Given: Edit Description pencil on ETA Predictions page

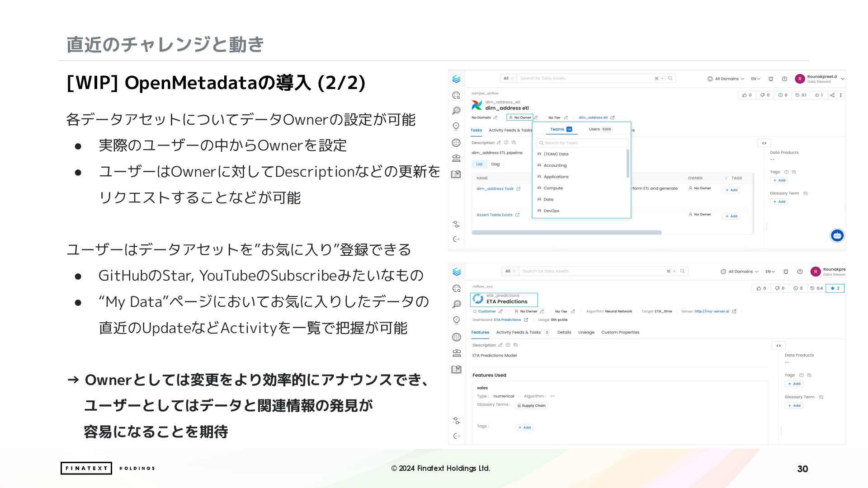Looking at the screenshot, I should tap(500, 345).
